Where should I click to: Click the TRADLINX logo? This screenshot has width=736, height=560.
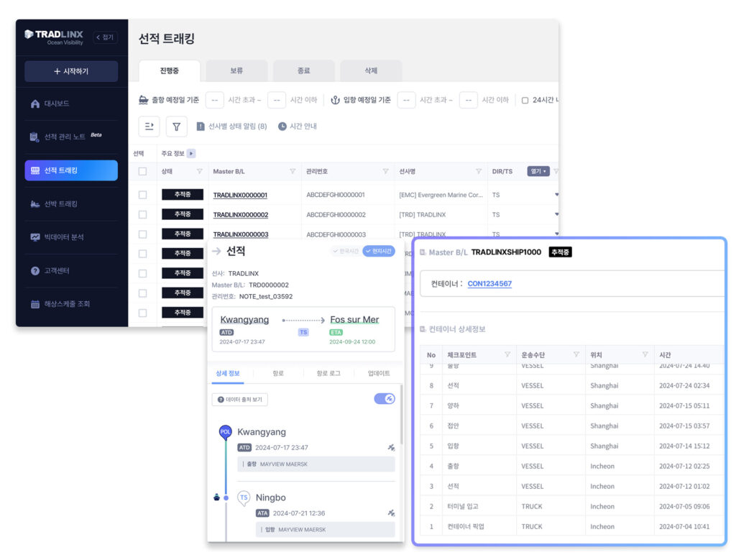pyautogui.click(x=53, y=37)
